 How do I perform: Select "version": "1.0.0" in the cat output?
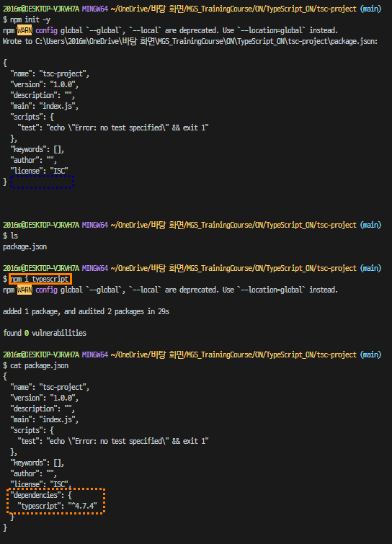[44, 398]
